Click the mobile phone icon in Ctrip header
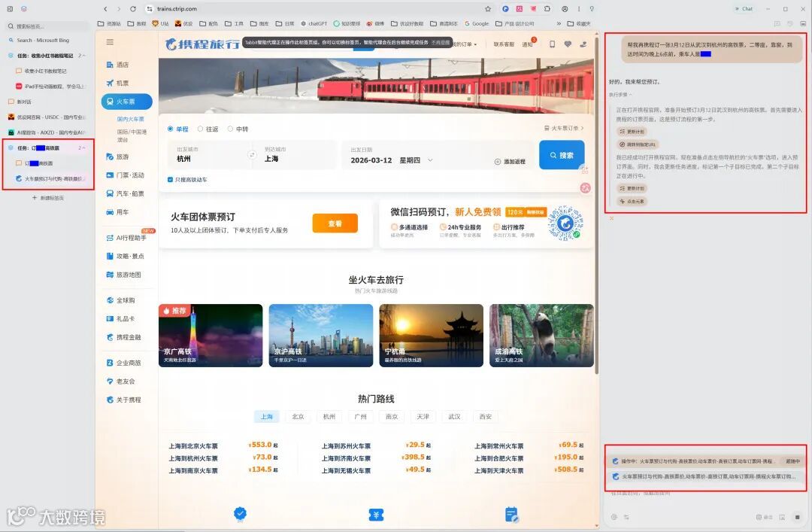This screenshot has height=532, width=812. pos(552,44)
